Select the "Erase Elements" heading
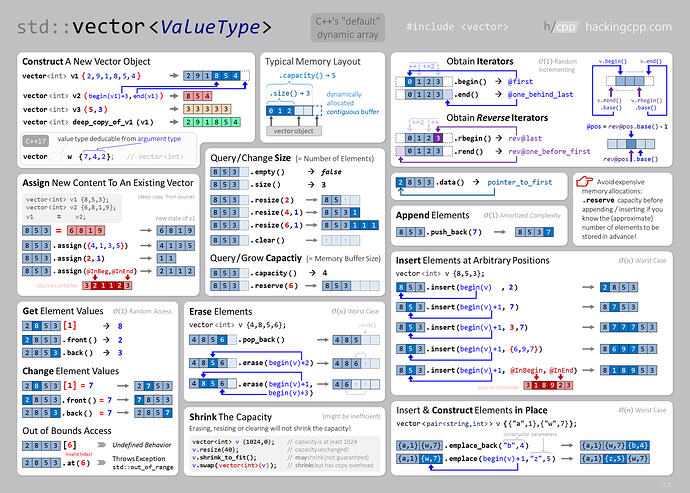This screenshot has width=690, height=493. tap(220, 311)
